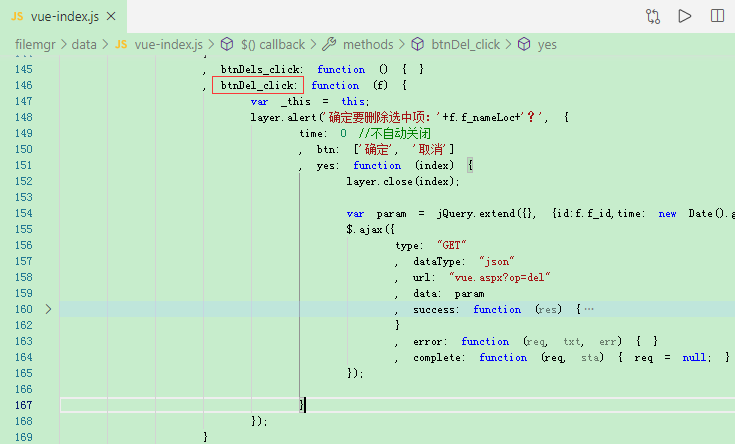Expand the folded code at line 160
The width and height of the screenshot is (735, 444).
(48, 309)
